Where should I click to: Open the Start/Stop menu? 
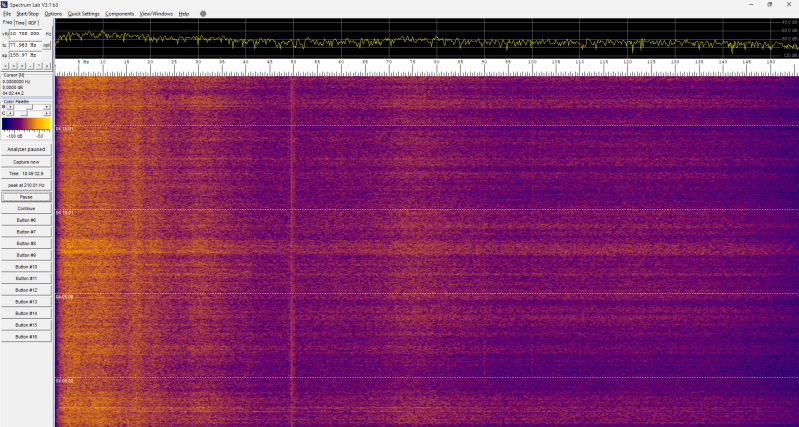pyautogui.click(x=27, y=14)
